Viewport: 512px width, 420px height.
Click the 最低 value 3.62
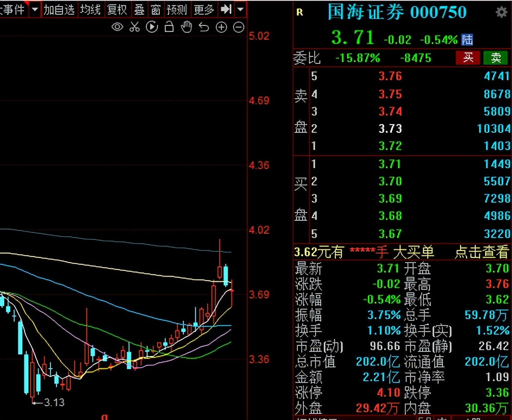497,299
